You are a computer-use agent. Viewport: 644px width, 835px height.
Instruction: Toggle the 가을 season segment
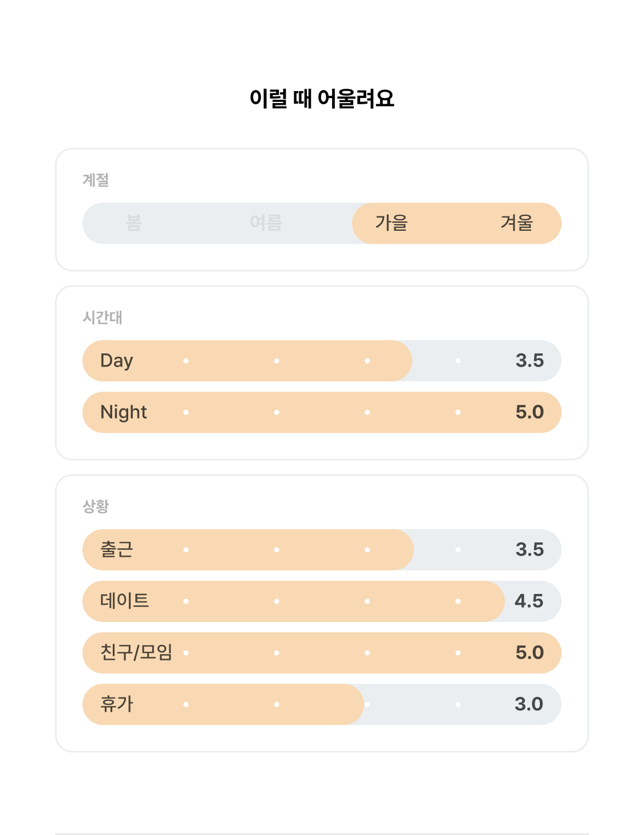click(x=392, y=223)
